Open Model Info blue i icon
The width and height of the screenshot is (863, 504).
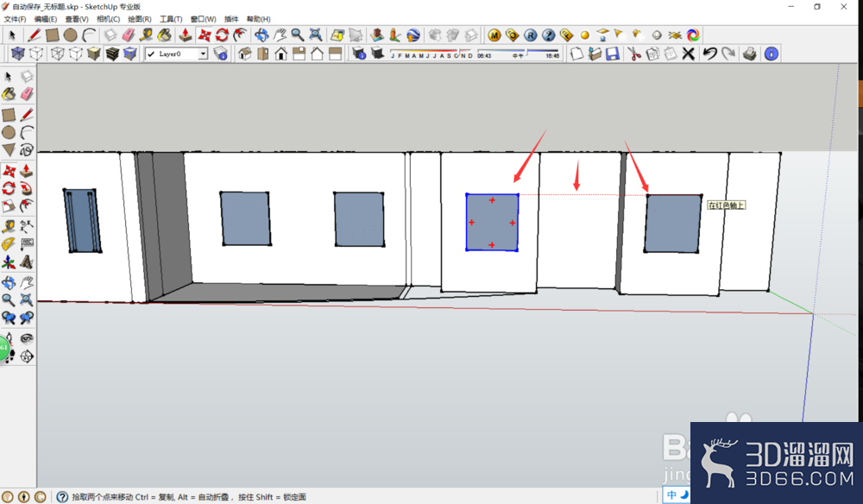coord(771,54)
